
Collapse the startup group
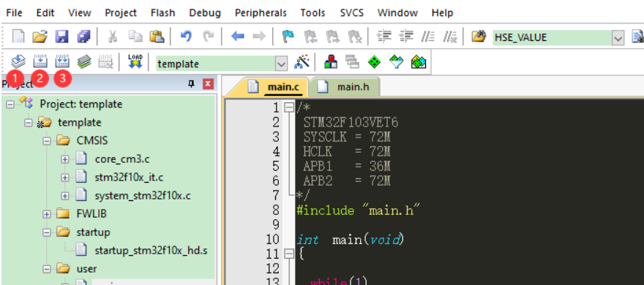[x=47, y=232]
